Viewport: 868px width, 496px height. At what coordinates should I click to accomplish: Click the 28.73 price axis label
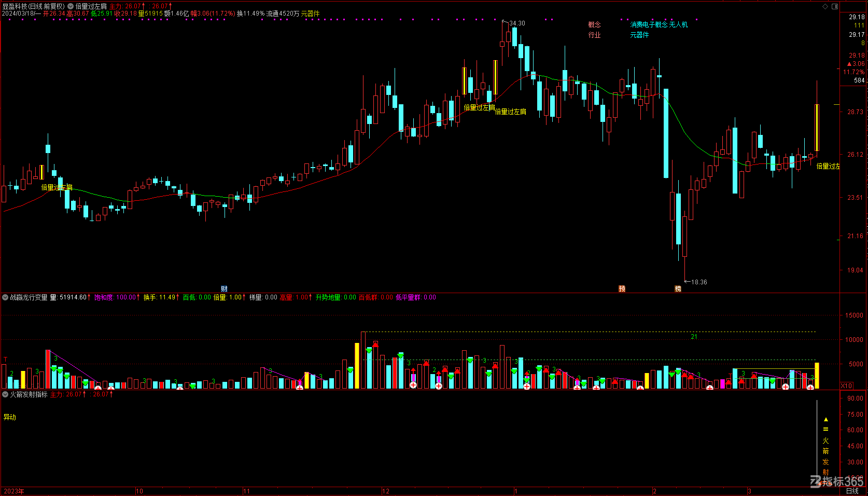856,112
